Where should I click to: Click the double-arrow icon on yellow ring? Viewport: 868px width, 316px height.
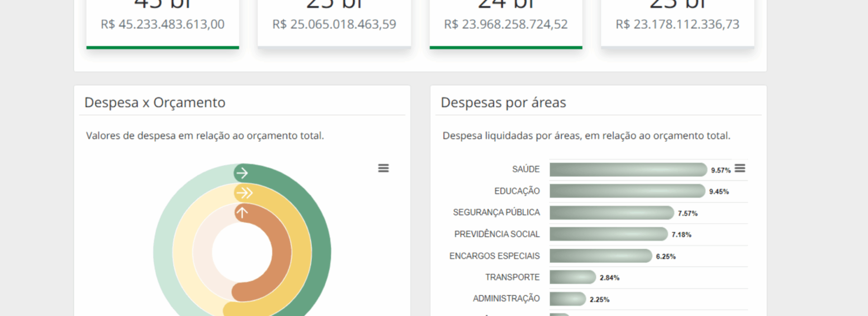point(244,193)
